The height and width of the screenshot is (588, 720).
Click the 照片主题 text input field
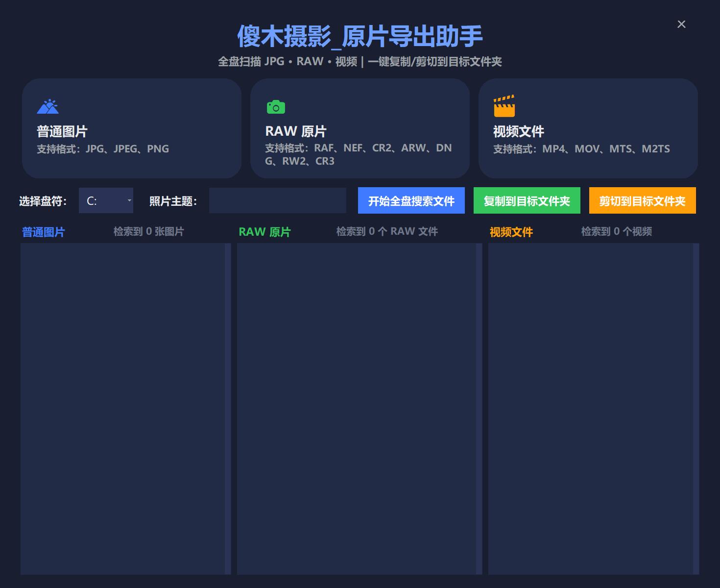(277, 200)
